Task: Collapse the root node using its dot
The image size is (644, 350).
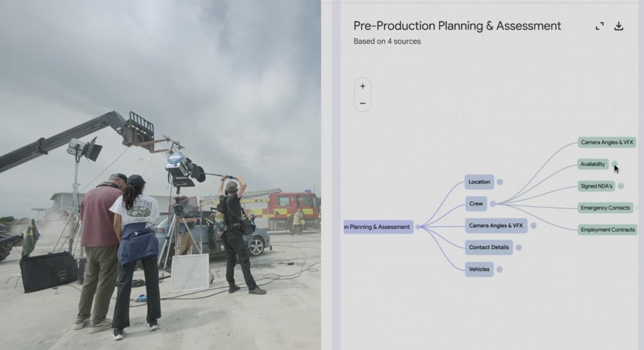Action: (x=418, y=227)
